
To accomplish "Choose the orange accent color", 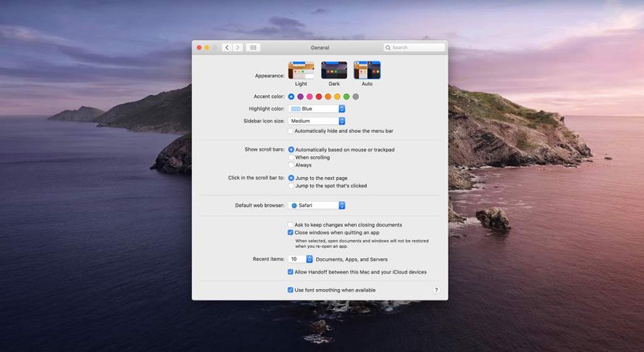I will click(x=328, y=97).
